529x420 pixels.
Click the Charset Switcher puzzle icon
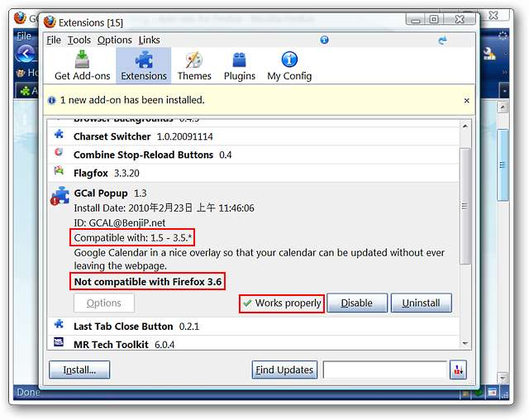pos(59,134)
